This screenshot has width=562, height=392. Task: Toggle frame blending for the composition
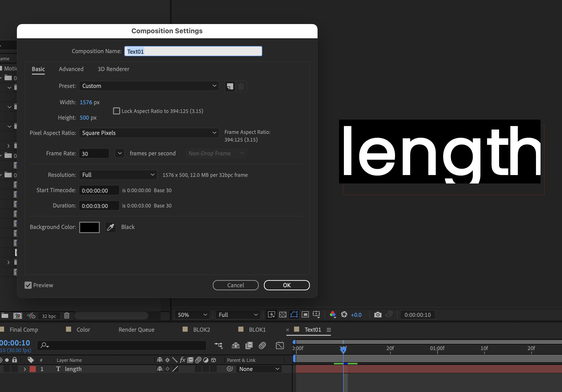[x=249, y=345]
